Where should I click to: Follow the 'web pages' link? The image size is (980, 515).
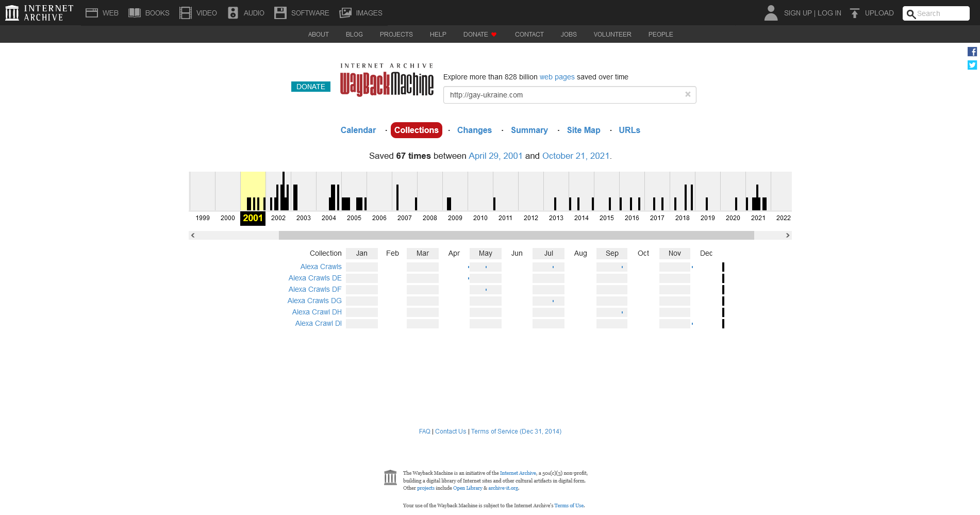557,77
